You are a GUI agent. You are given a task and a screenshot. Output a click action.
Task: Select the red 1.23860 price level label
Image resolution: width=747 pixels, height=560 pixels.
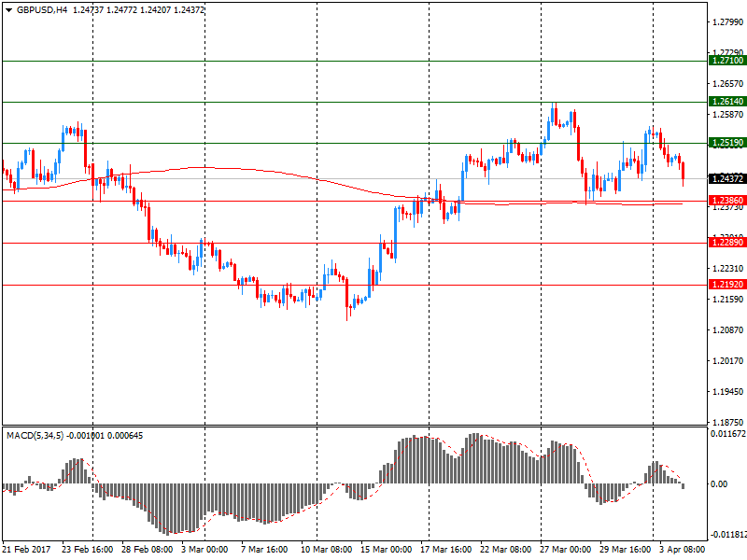coord(726,201)
